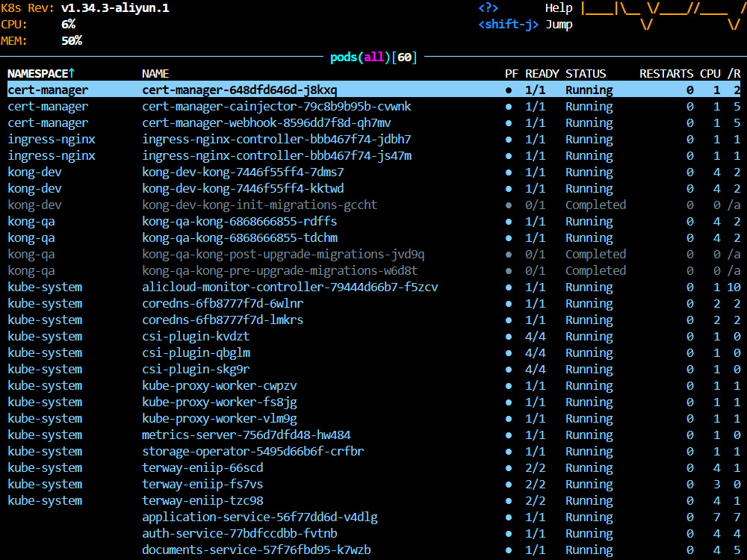Click 0/1 ready value of kong-qa-kong-pre-upgrade-migrations
747x560 pixels.
[x=535, y=270]
